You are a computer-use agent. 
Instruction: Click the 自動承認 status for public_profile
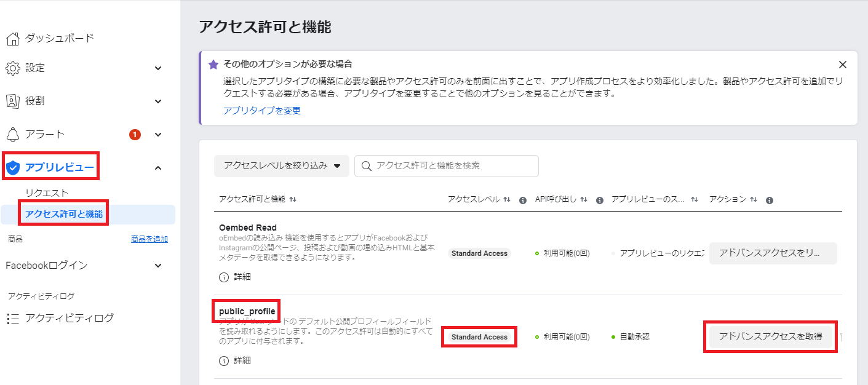634,337
